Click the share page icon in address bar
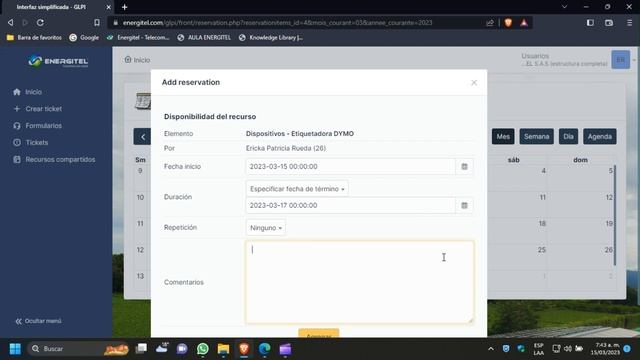 490,23
